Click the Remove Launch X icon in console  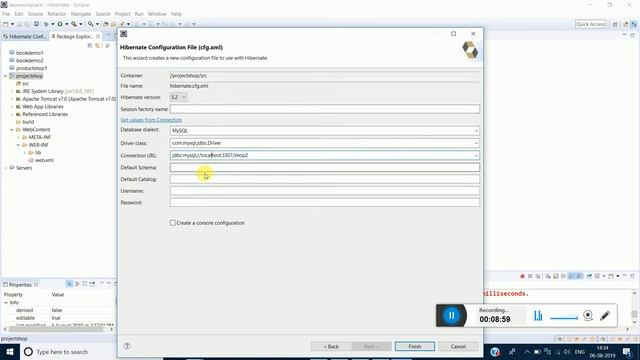[530, 276]
